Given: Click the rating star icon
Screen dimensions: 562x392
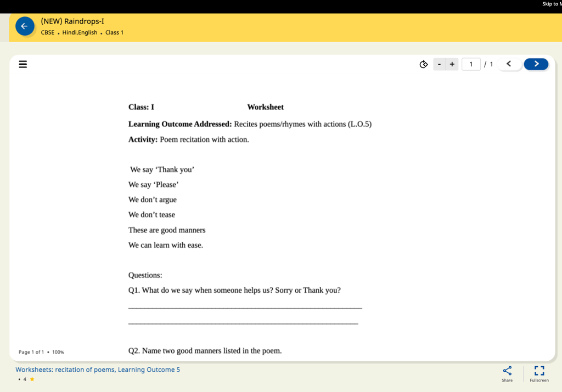Looking at the screenshot, I should (32, 379).
